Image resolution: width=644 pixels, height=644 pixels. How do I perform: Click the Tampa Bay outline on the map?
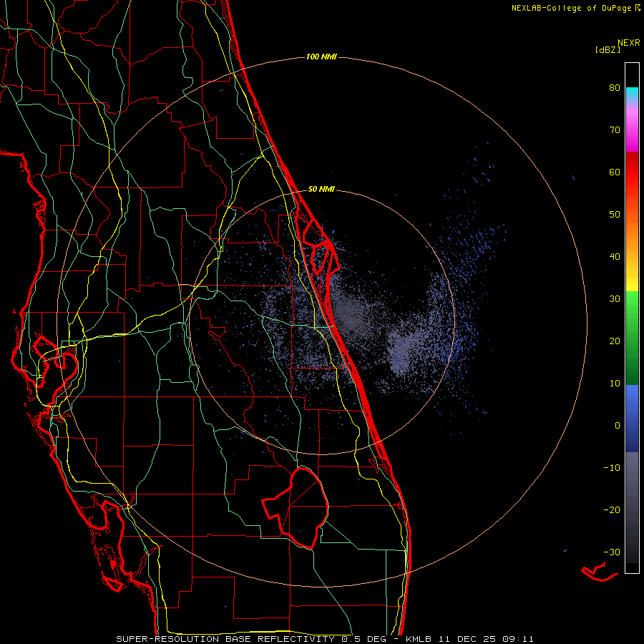(x=55, y=361)
